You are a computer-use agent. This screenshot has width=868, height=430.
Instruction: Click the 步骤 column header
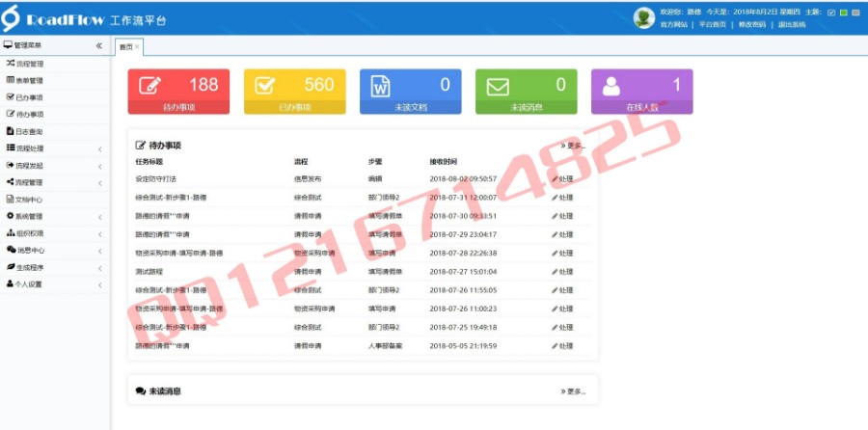[375, 162]
